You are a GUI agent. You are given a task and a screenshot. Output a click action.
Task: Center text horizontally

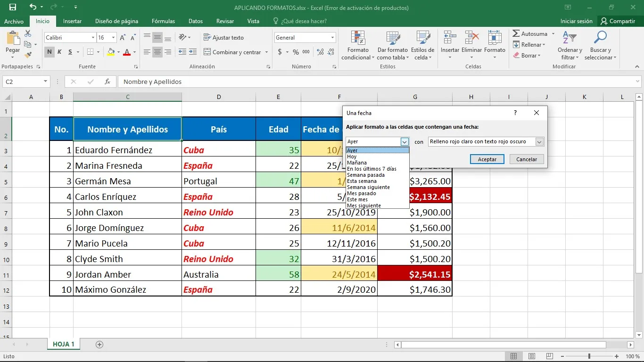tap(157, 52)
